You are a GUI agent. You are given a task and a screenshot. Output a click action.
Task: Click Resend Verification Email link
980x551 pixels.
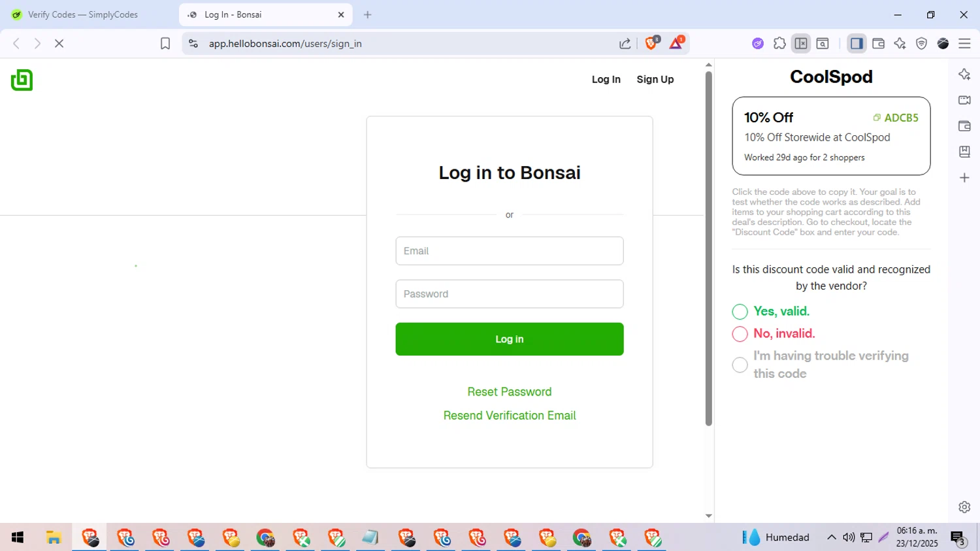[x=510, y=416]
